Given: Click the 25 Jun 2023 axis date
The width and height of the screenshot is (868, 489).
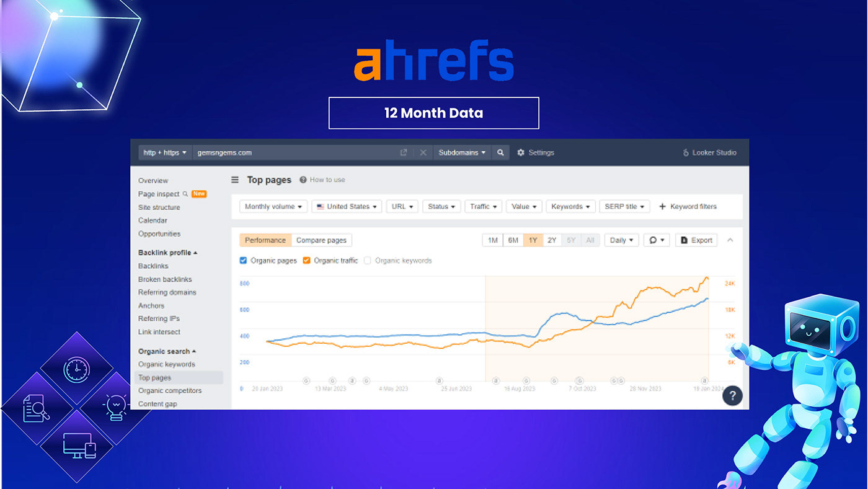Looking at the screenshot, I should tap(456, 388).
